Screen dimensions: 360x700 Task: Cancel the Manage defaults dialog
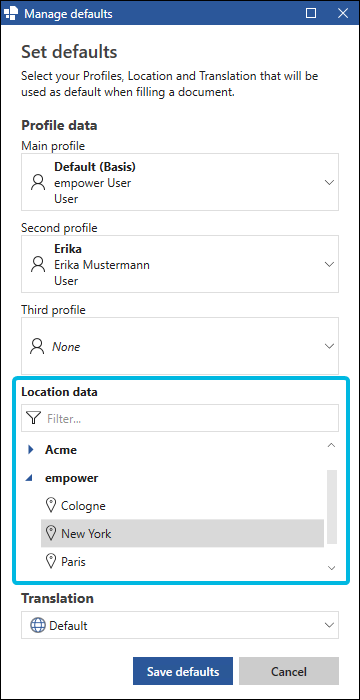(289, 671)
